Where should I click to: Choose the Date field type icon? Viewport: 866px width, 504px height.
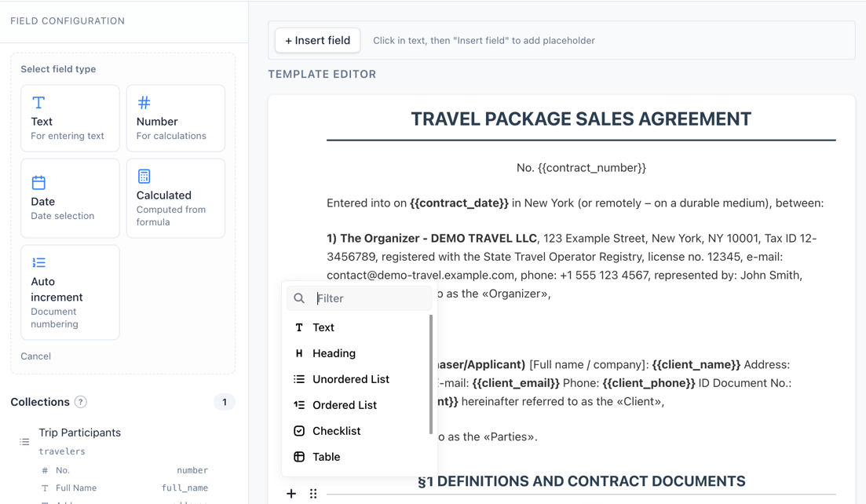pyautogui.click(x=38, y=182)
